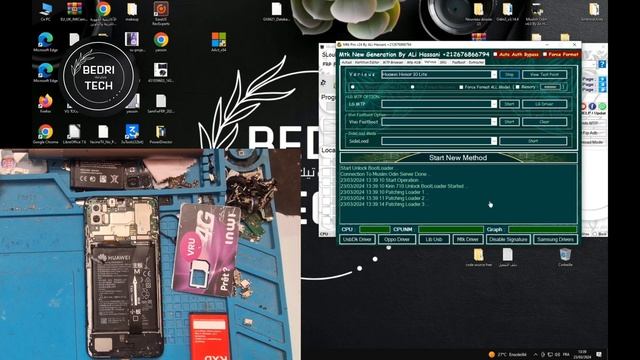Enable the Force Format checkbox in header
The height and width of the screenshot is (360, 640).
545,54
